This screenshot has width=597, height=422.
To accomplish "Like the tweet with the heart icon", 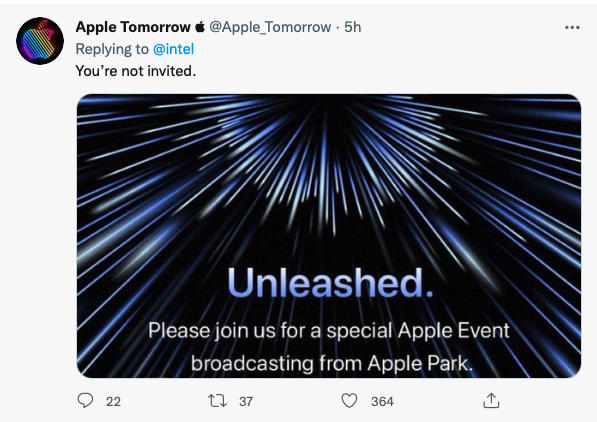I will pyautogui.click(x=349, y=401).
